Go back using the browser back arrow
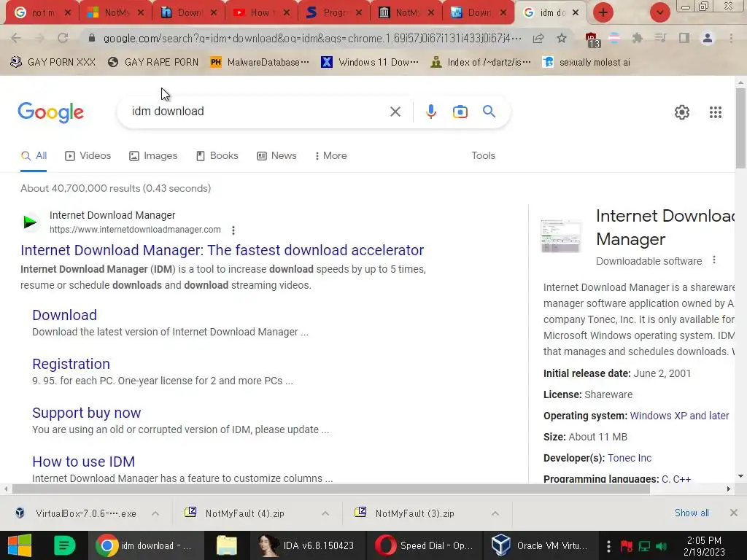Viewport: 747px width, 560px height. pyautogui.click(x=16, y=38)
